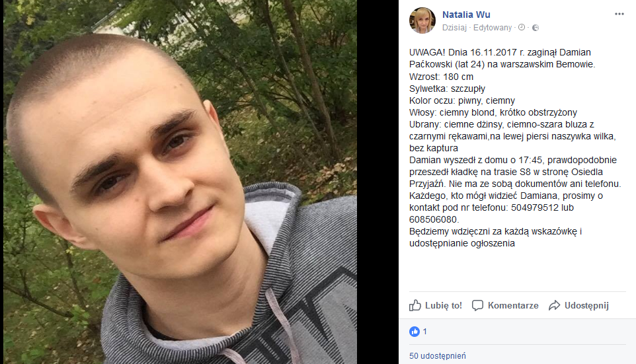Open the three-dots post options menu
Screen dimensions: 636x364
[619, 14]
